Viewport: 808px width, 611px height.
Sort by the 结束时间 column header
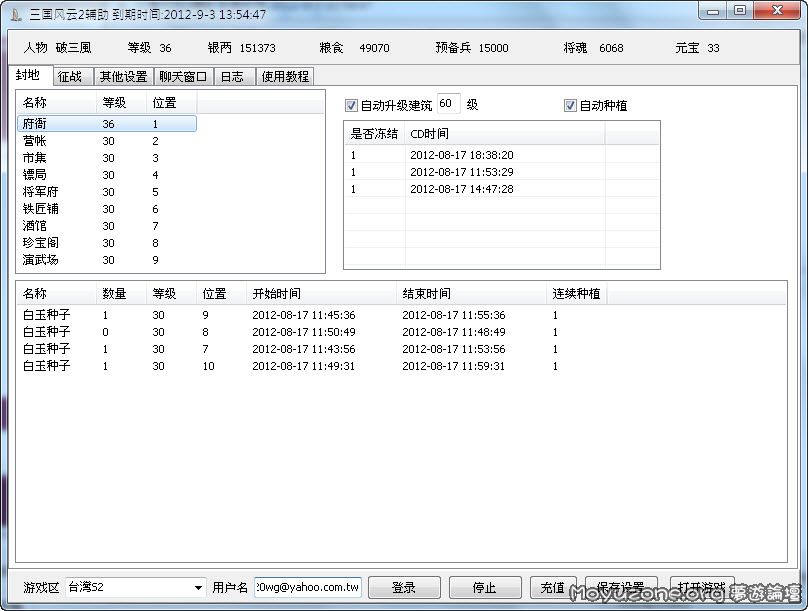pos(426,294)
